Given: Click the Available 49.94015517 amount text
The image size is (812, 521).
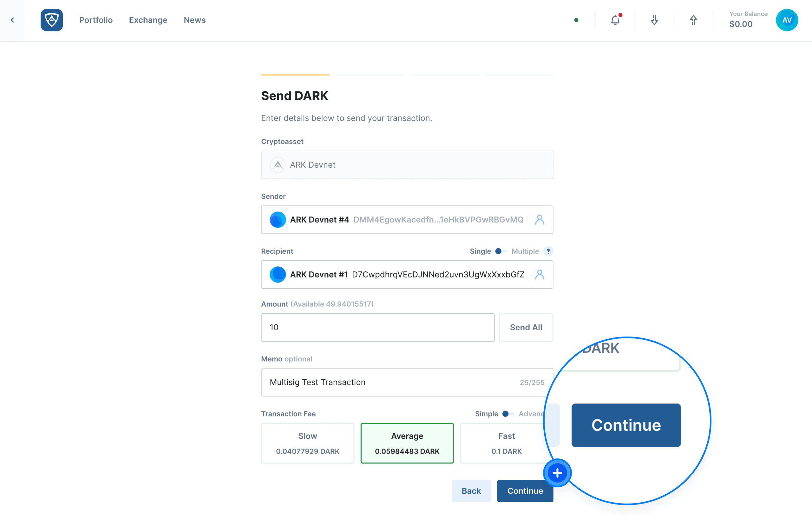Looking at the screenshot, I should 332,304.
